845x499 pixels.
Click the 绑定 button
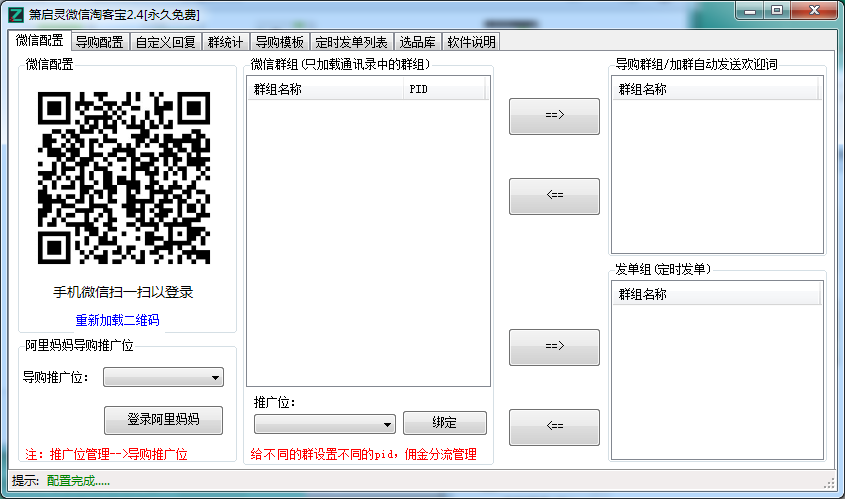click(x=445, y=422)
